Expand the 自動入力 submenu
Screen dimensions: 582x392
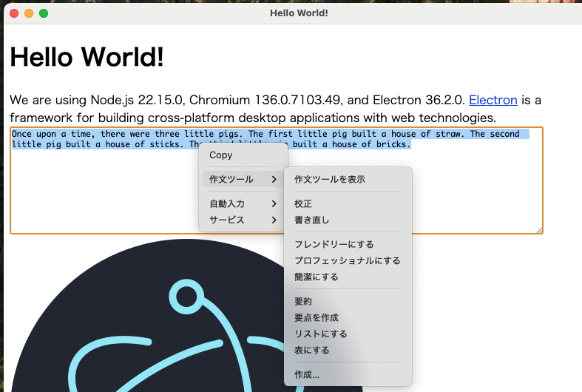243,204
